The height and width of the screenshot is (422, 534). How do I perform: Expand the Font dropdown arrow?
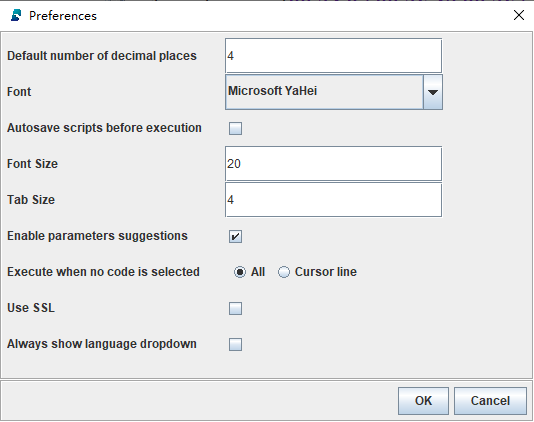coord(433,92)
